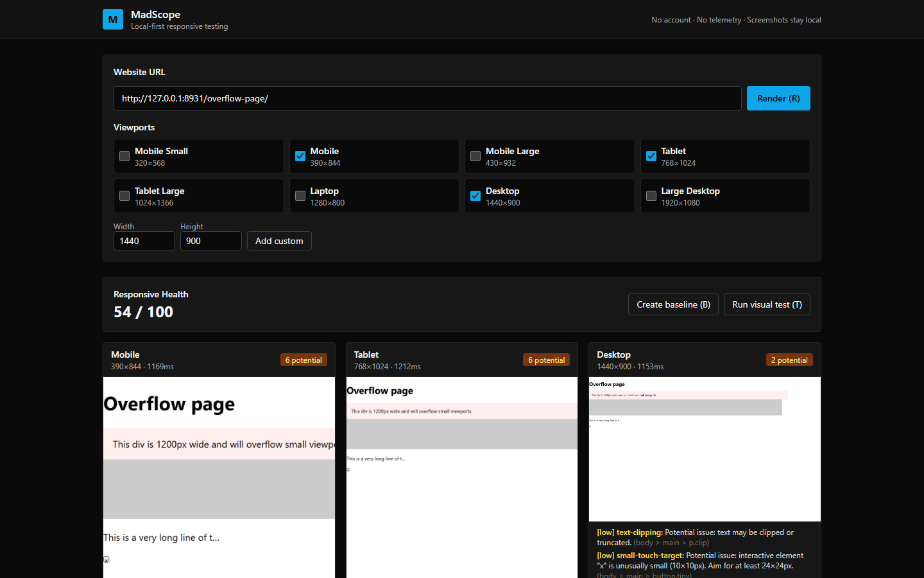Click the 54 / 100 health score

point(143,312)
